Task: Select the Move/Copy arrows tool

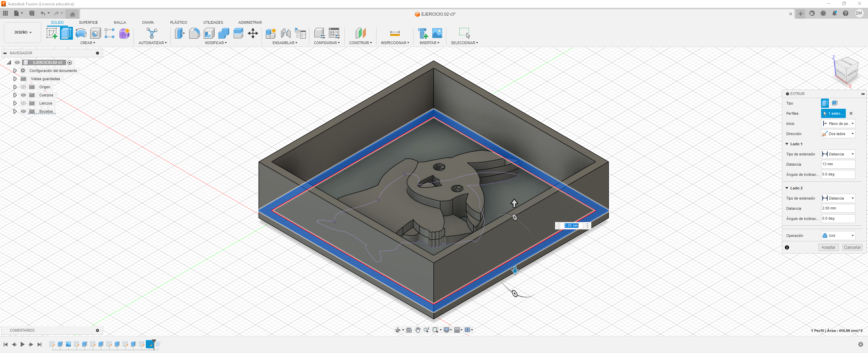Action: [x=253, y=33]
